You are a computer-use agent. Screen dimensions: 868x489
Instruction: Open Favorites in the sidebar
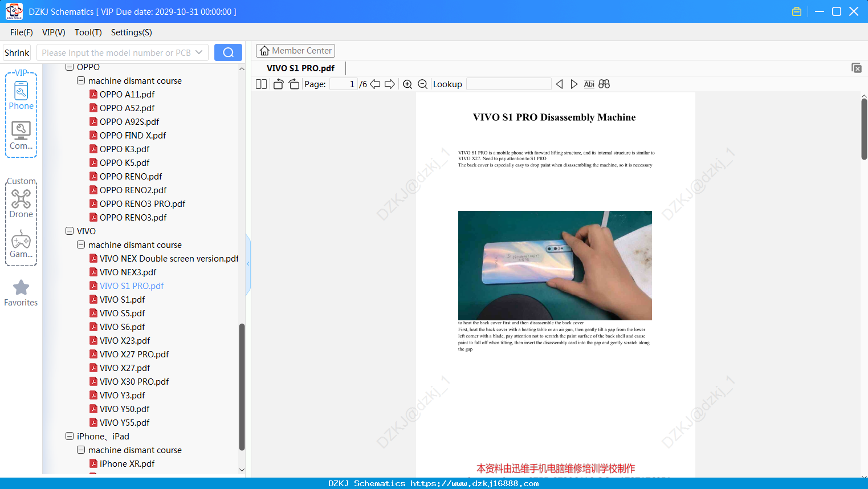click(x=21, y=293)
